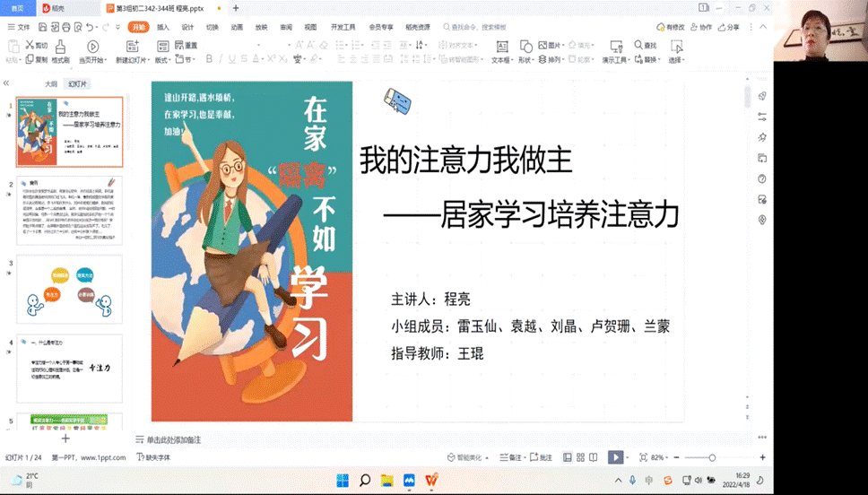Switch to the View (视图) ribbon tab
The height and width of the screenshot is (495, 868).
pos(310,27)
